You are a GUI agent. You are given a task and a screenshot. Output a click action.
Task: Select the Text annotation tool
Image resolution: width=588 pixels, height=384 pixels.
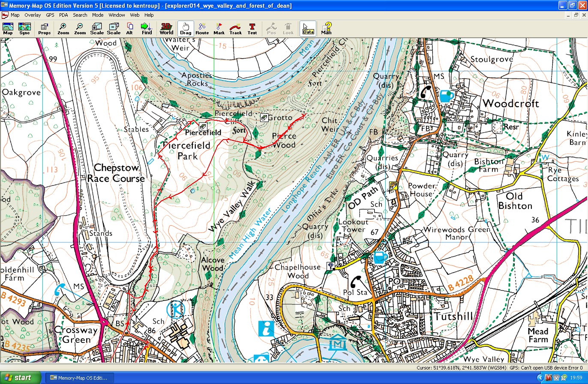tap(252, 29)
